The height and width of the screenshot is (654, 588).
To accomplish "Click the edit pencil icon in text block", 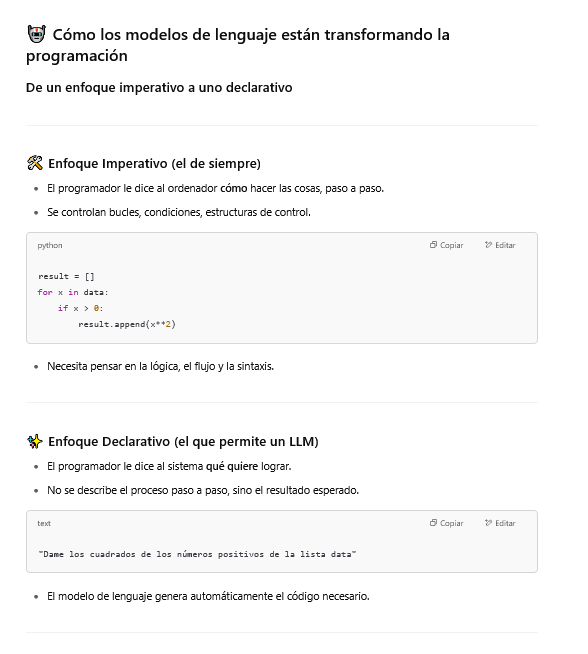I will 488,523.
